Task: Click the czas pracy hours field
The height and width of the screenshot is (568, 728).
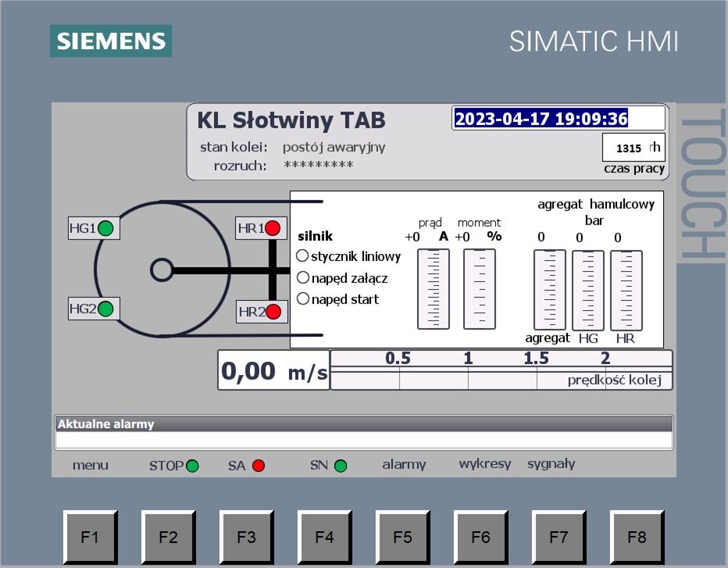Action: [633, 148]
